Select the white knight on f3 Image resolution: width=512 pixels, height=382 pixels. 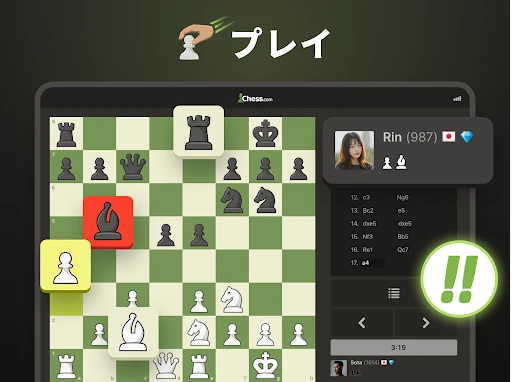click(232, 299)
